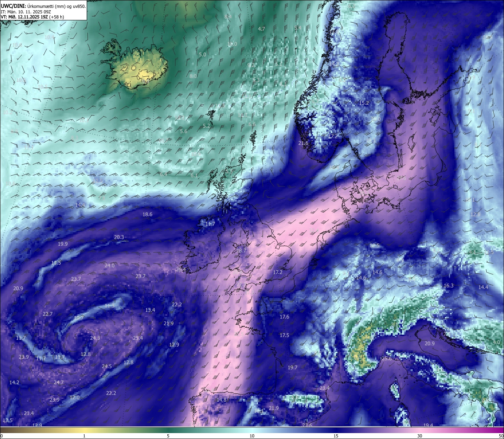Viewport: 504px width, 439px height.
Task: Click the map value 21.6 near Norway
Action: (x=304, y=143)
